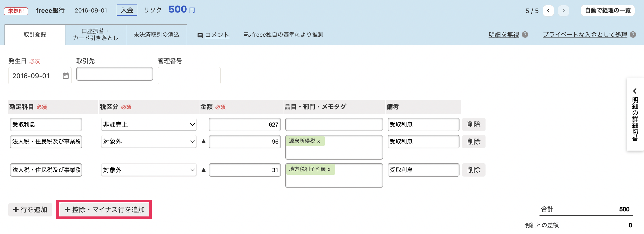
Task: Click the 明細を無視 link
Action: [x=504, y=35]
